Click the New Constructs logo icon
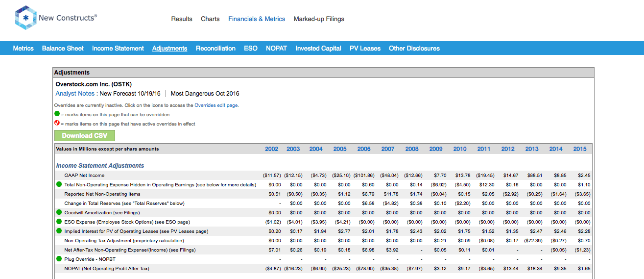Image resolution: width=644 pixels, height=279 pixels. pos(25,18)
